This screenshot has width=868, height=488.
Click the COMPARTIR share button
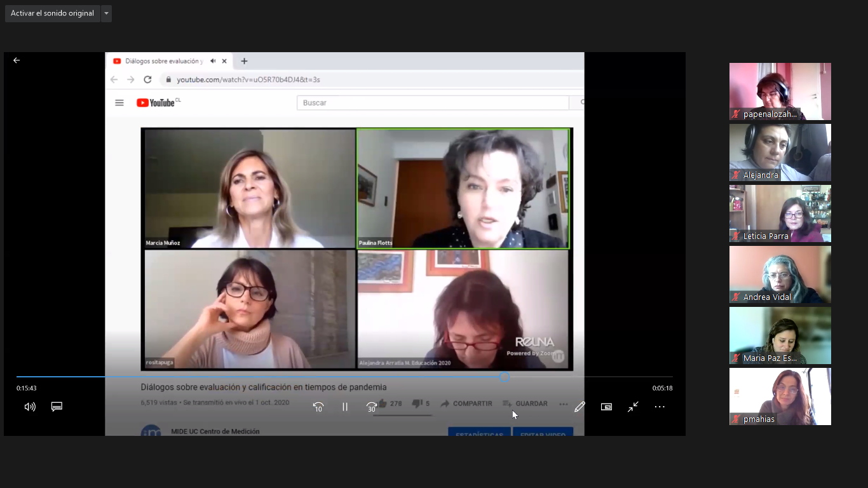pos(466,403)
